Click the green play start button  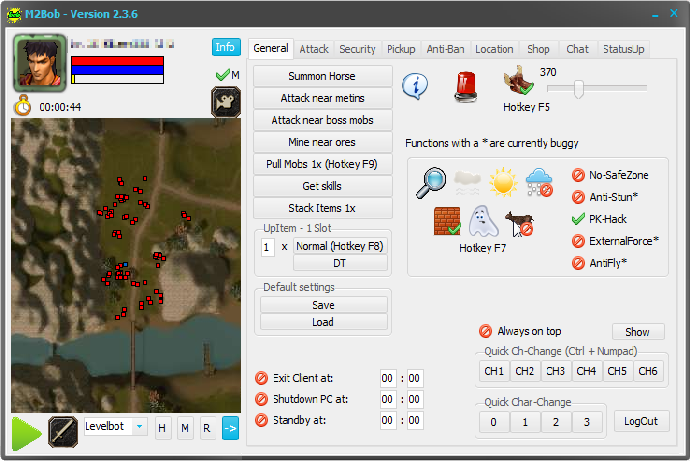click(x=26, y=434)
